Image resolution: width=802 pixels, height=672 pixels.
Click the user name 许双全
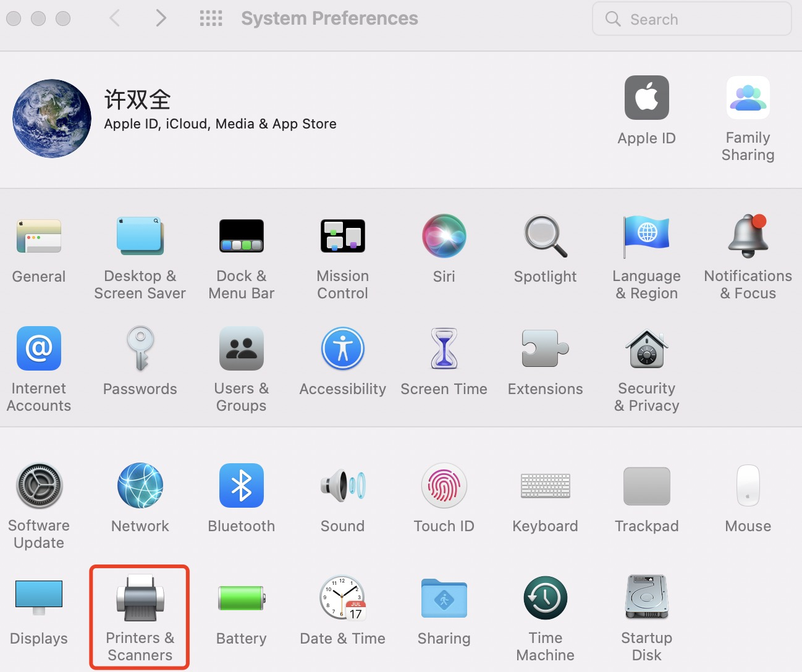[137, 99]
